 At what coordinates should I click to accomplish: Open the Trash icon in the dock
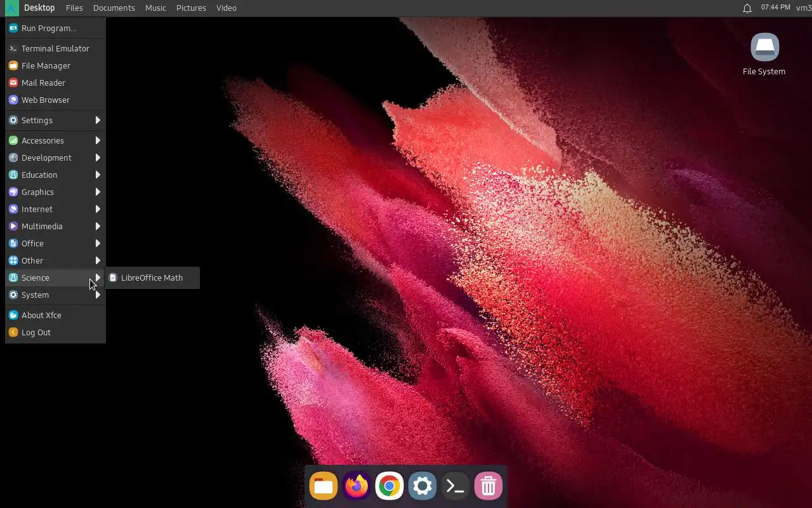click(488, 486)
